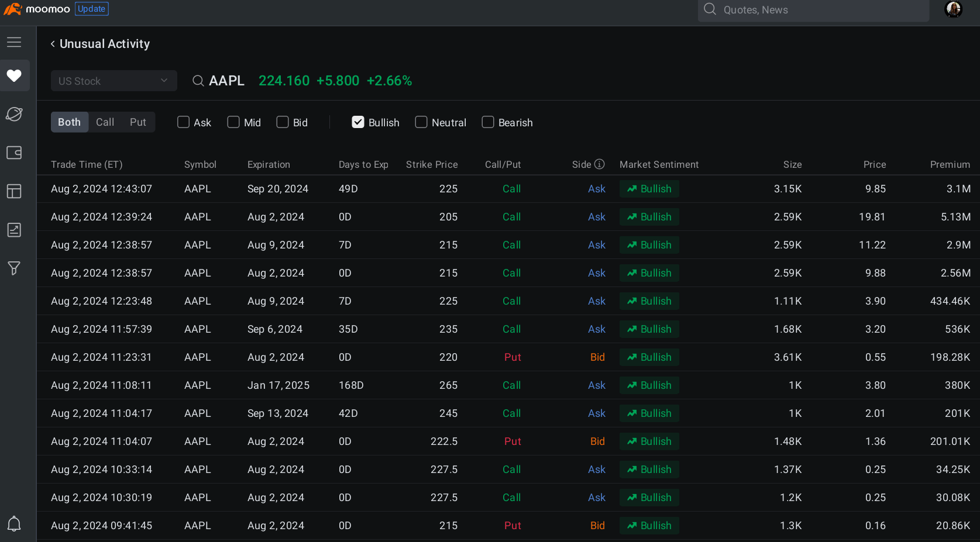
Task: Click the Bullish badge in 11:57:39 row
Action: click(x=649, y=329)
